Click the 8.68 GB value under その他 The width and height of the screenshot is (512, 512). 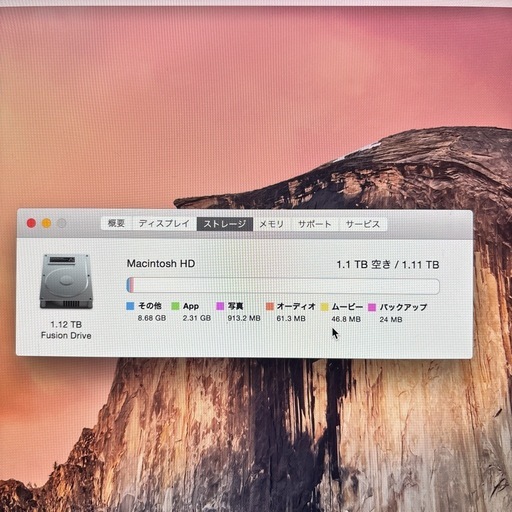[x=152, y=318]
